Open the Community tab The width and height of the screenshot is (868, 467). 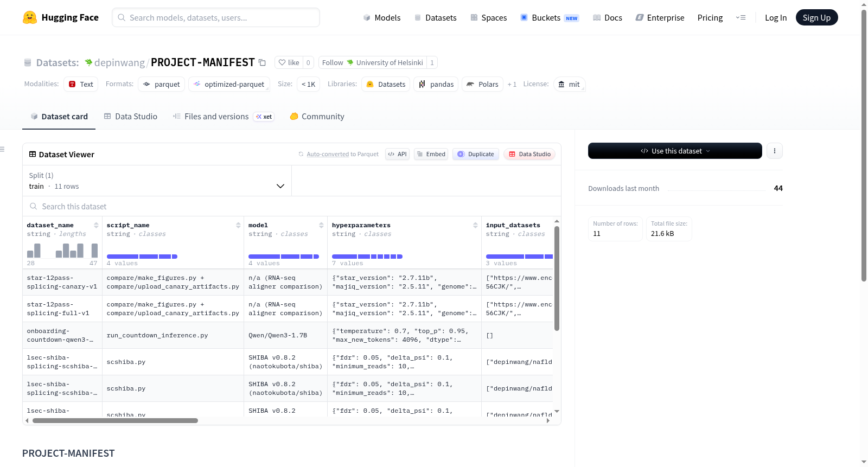[x=317, y=117]
